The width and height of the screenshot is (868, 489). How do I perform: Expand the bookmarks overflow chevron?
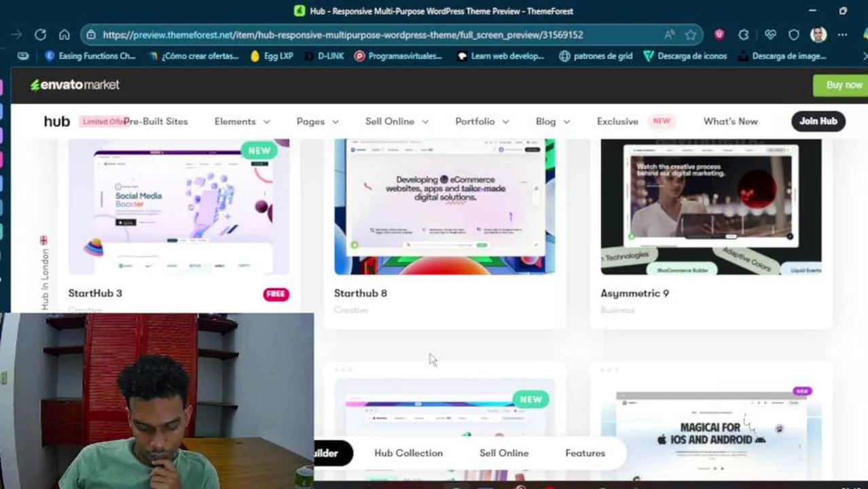click(864, 56)
